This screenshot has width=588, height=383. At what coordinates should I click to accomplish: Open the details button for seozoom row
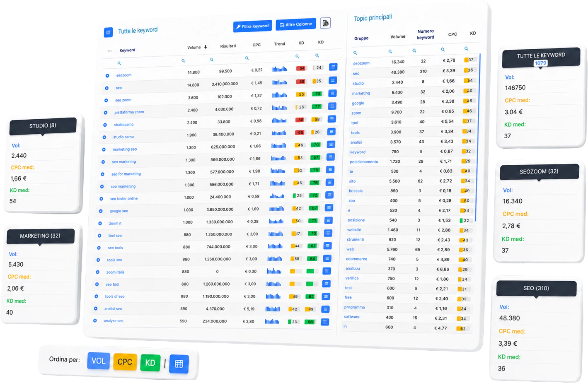(333, 67)
